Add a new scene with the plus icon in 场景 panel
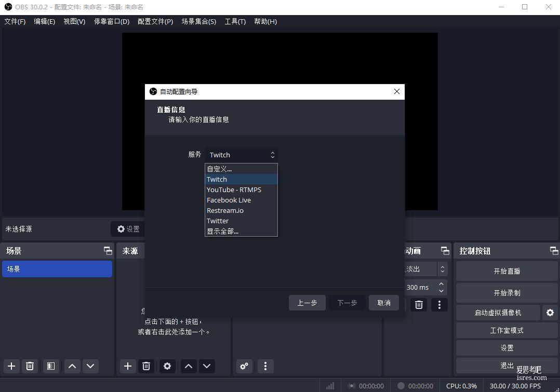The height and width of the screenshot is (392, 560). (x=11, y=366)
